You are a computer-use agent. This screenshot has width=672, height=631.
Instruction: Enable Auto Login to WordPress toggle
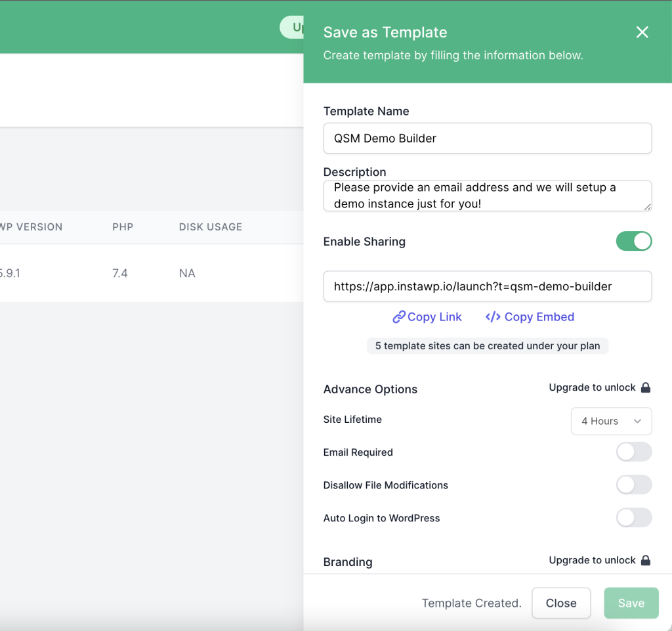tap(634, 518)
